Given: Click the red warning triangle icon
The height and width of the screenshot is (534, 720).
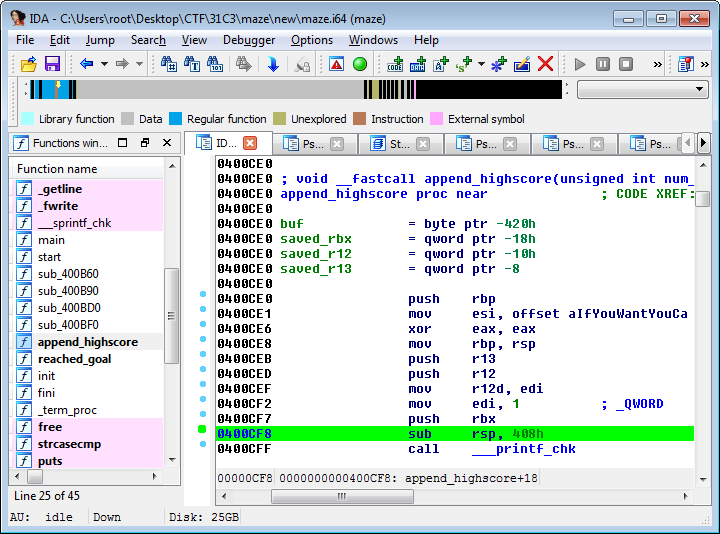Looking at the screenshot, I should coord(337,64).
